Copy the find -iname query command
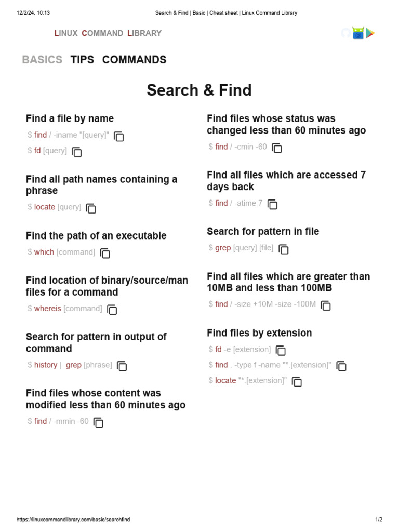The height and width of the screenshot is (532, 399). (119, 137)
